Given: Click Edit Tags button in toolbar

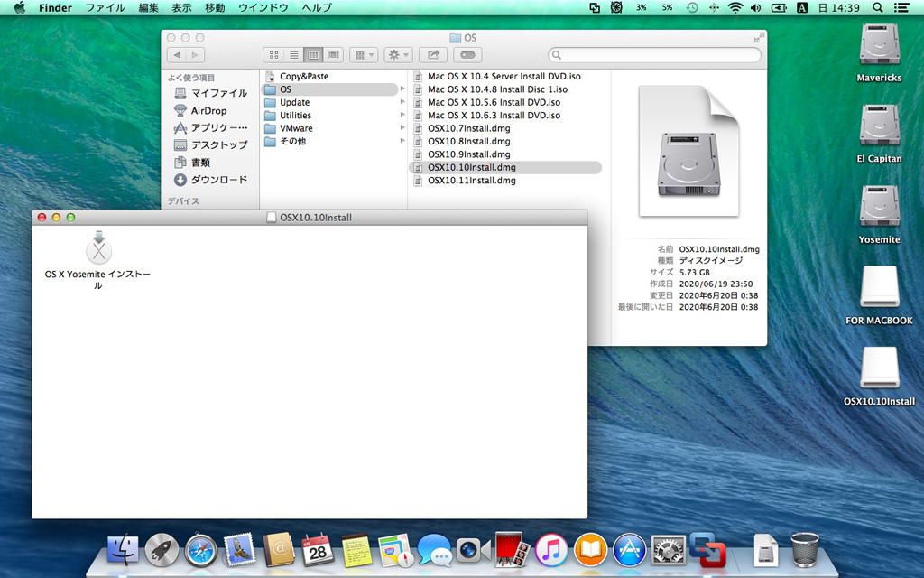Looking at the screenshot, I should 468,55.
